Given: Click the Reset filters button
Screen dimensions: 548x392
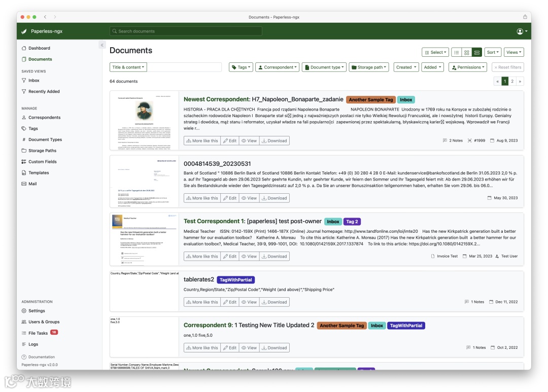Looking at the screenshot, I should point(508,67).
